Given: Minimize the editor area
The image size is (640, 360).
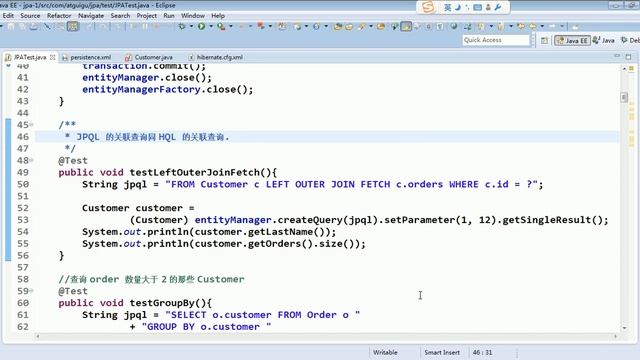Looking at the screenshot, I should [617, 56].
